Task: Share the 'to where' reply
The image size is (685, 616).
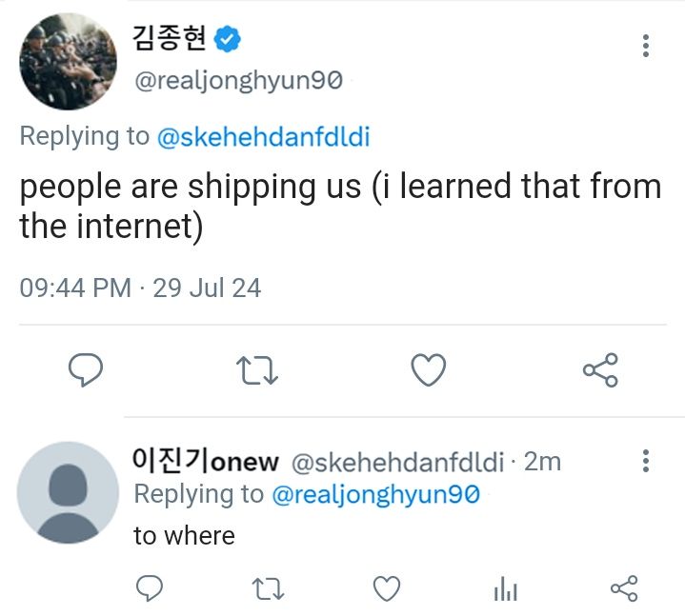Action: click(x=624, y=588)
